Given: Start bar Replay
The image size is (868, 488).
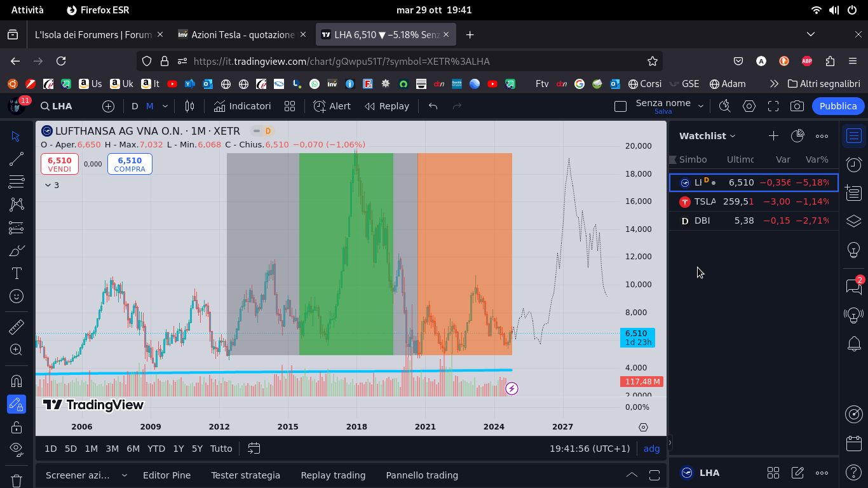Looking at the screenshot, I should click(x=387, y=106).
